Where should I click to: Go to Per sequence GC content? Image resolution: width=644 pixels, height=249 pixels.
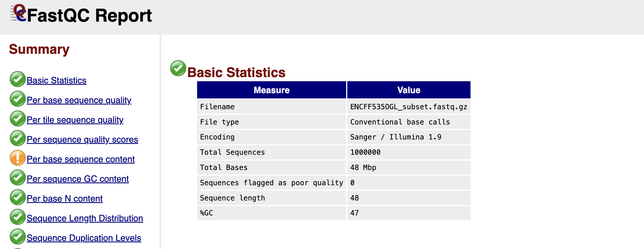[78, 179]
